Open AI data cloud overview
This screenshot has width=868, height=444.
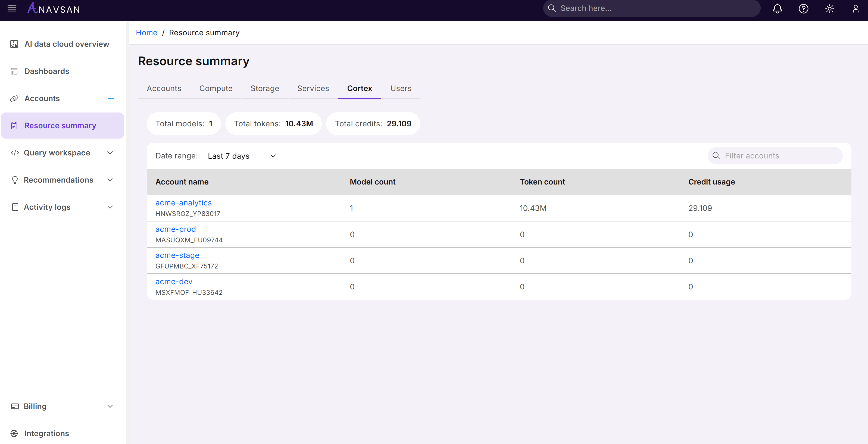click(x=66, y=44)
